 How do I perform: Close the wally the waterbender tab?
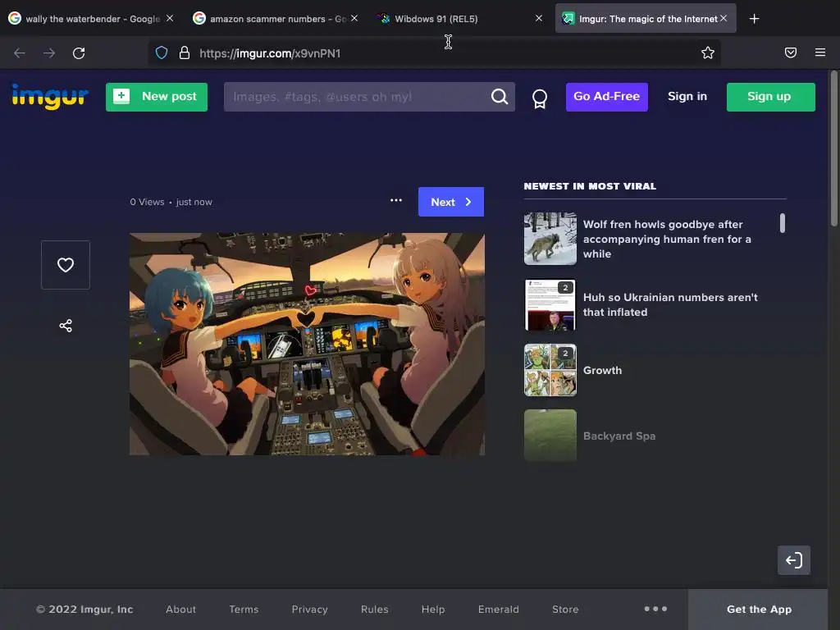170,18
